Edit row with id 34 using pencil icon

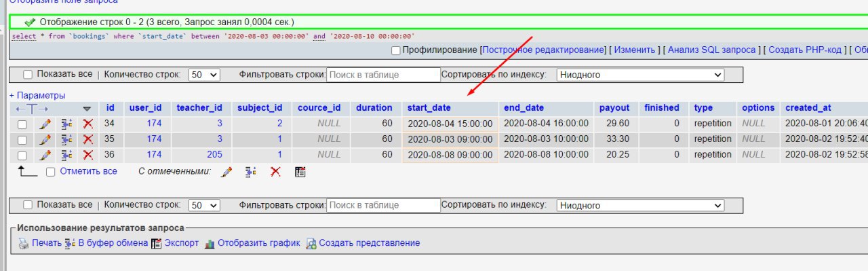click(45, 124)
